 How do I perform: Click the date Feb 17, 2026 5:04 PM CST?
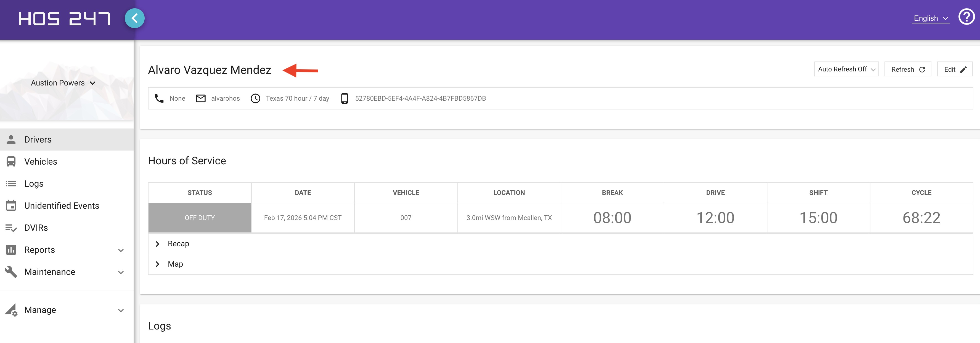pyautogui.click(x=303, y=218)
